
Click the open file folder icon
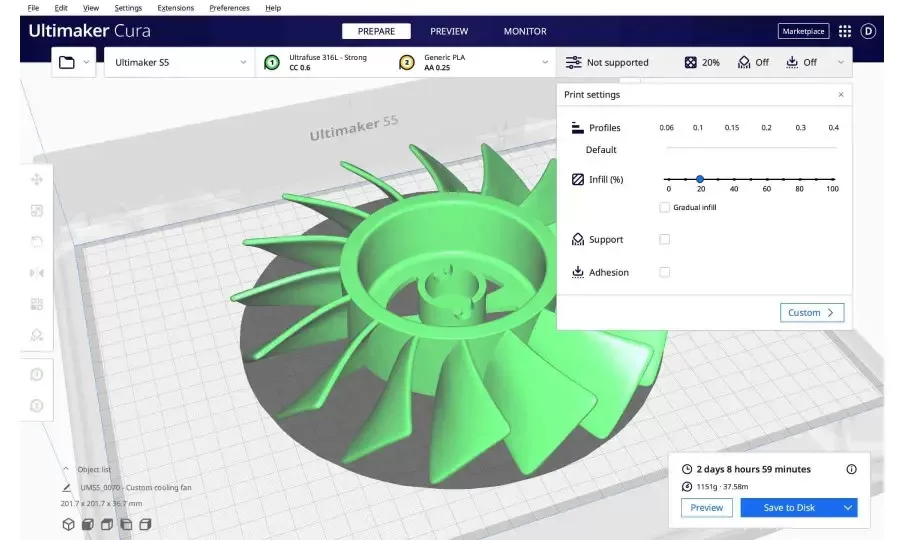[x=67, y=62]
